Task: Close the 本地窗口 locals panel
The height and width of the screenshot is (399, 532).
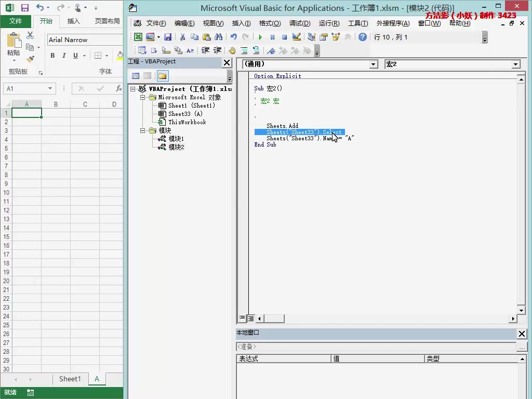Action: click(x=522, y=334)
